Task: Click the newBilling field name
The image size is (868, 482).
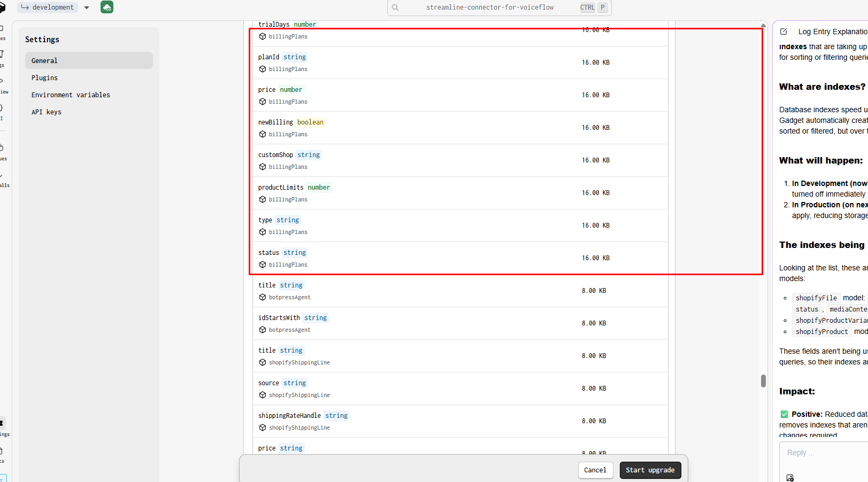Action: click(275, 122)
